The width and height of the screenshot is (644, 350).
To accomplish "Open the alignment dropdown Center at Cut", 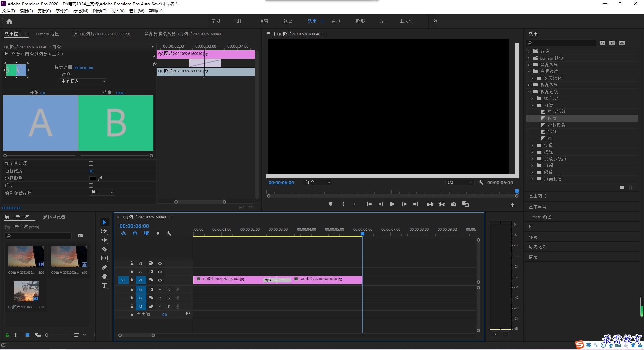I will coord(83,81).
